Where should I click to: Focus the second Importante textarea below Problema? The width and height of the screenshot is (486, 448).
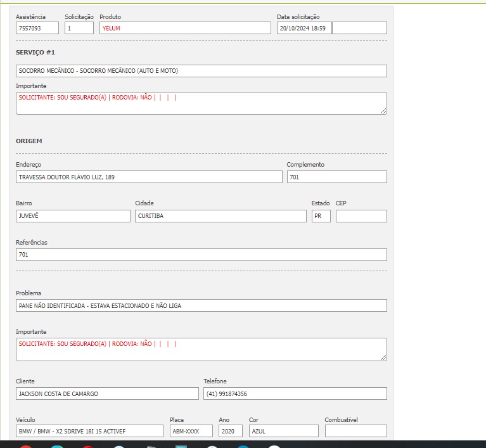coord(201,349)
